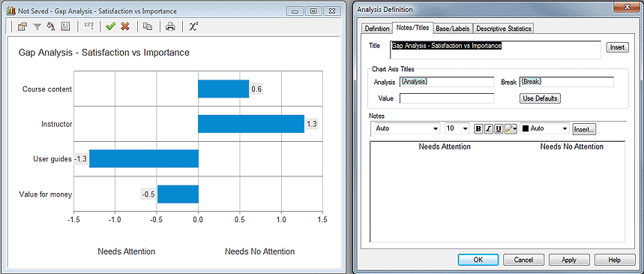
Task: Click the OK button
Action: [x=478, y=260]
